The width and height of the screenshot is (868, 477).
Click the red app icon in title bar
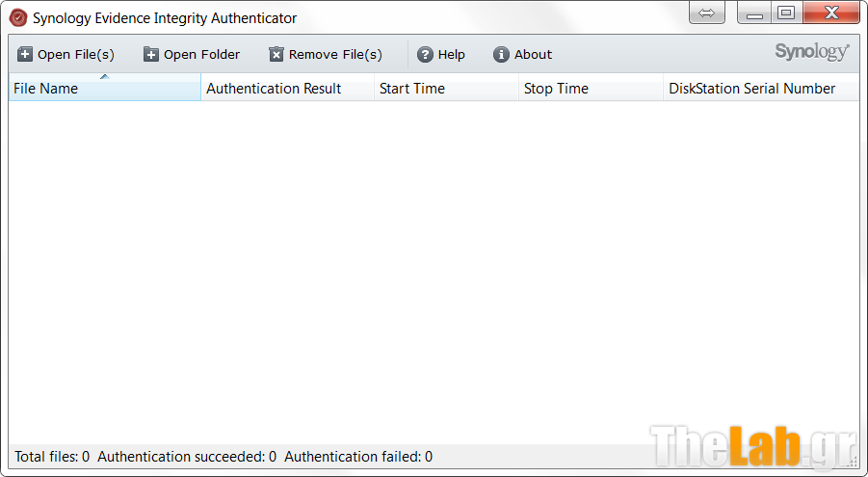coord(17,17)
